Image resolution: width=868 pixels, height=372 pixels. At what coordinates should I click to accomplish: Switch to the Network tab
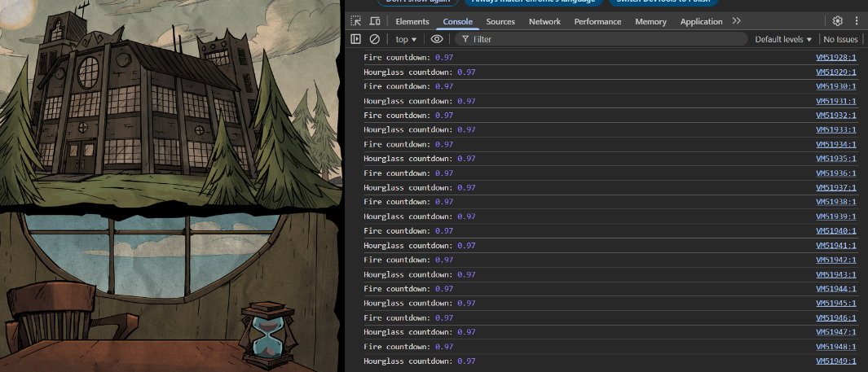point(544,21)
